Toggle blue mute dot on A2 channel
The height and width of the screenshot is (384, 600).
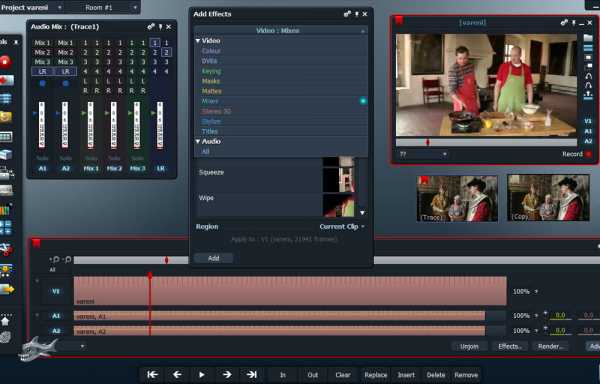tap(65, 83)
